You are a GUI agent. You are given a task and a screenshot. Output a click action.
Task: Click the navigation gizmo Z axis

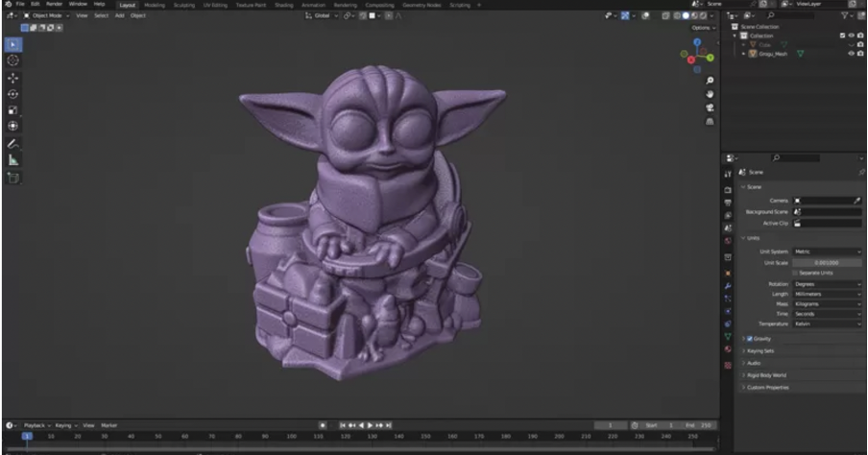[x=697, y=42]
